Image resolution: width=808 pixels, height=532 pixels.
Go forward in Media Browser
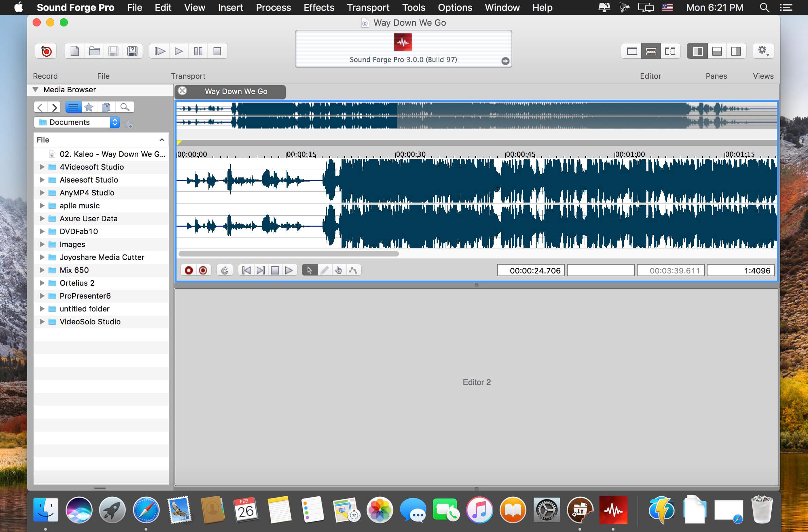(54, 108)
